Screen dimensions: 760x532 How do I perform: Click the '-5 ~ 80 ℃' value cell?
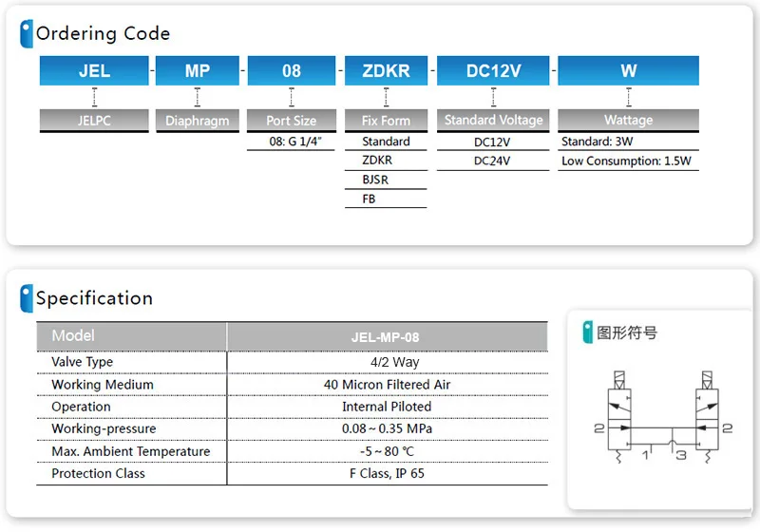(387, 451)
